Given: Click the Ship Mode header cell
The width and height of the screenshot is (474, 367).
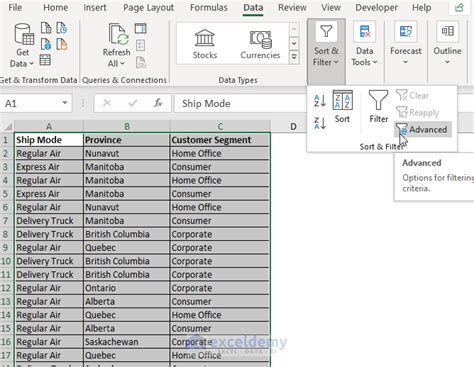Looking at the screenshot, I should (49, 140).
